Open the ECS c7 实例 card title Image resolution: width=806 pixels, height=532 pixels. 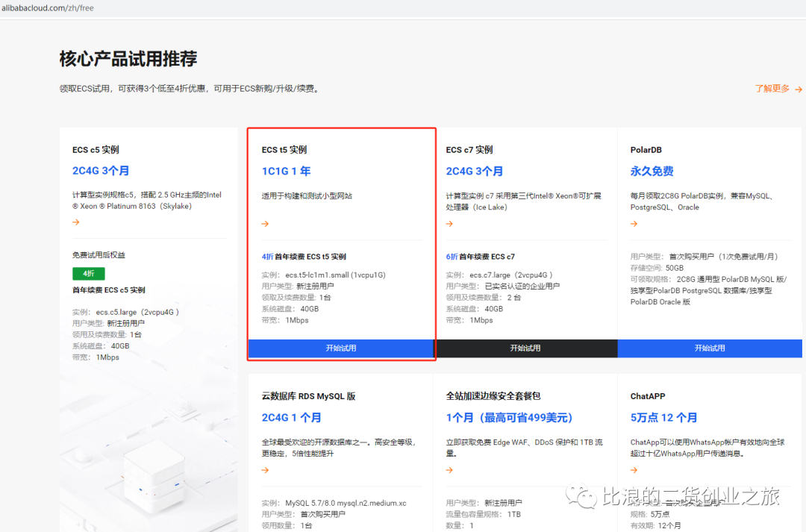point(469,149)
